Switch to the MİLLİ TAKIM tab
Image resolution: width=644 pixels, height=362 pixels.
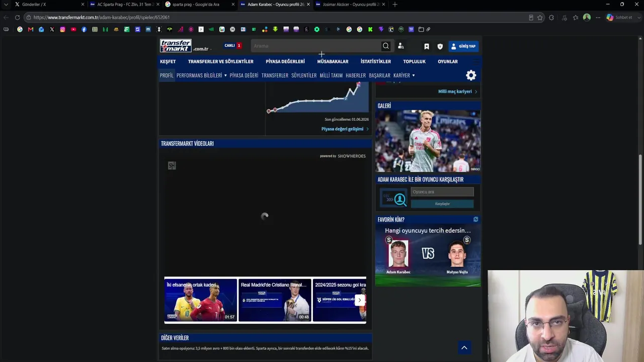tap(331, 75)
